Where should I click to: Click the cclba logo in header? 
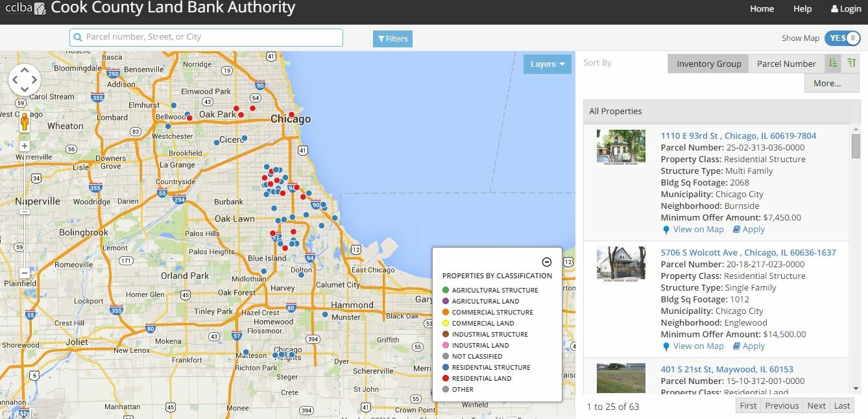(x=25, y=8)
